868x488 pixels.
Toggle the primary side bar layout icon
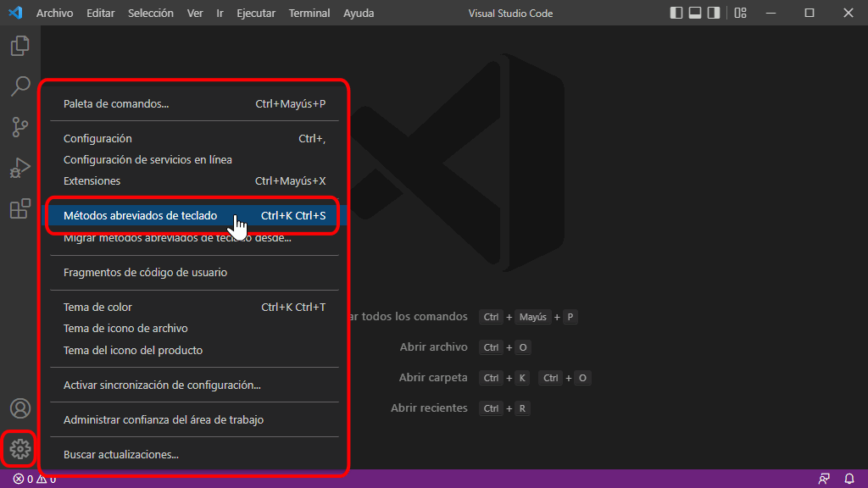point(676,13)
